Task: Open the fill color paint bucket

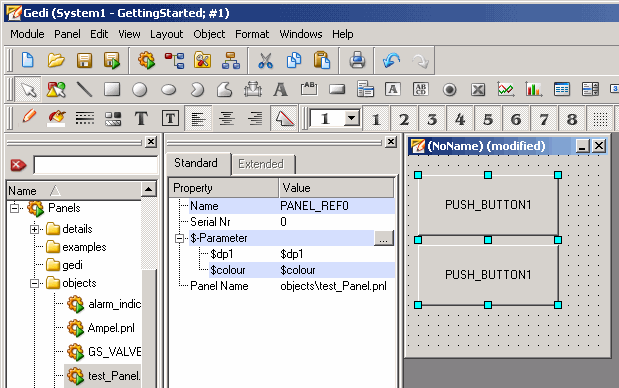Action: coord(57,118)
